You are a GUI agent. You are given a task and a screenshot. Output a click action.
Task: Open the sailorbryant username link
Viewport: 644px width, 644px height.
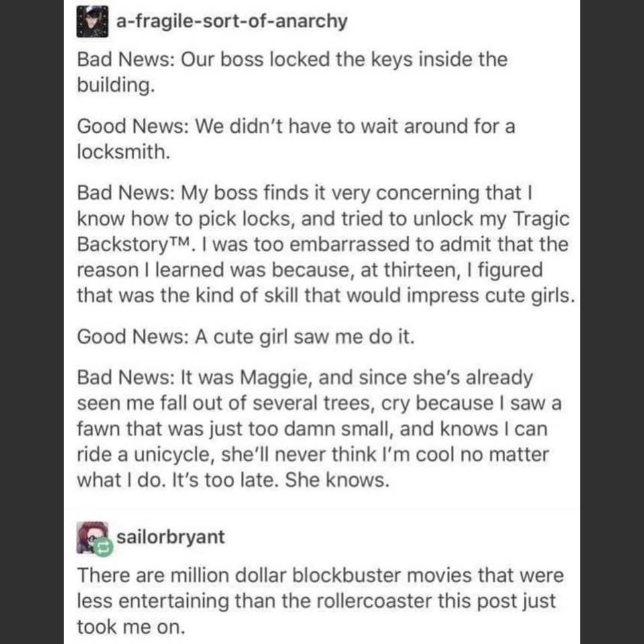[x=170, y=537]
